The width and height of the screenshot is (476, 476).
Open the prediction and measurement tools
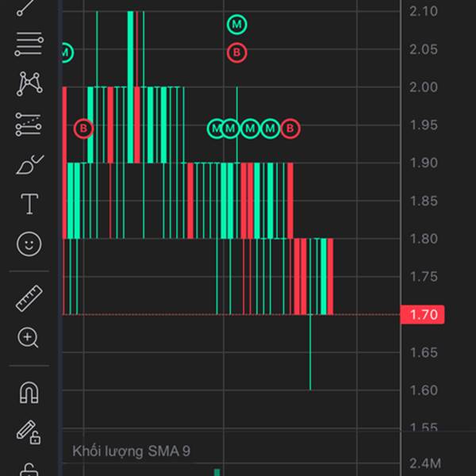pyautogui.click(x=29, y=125)
